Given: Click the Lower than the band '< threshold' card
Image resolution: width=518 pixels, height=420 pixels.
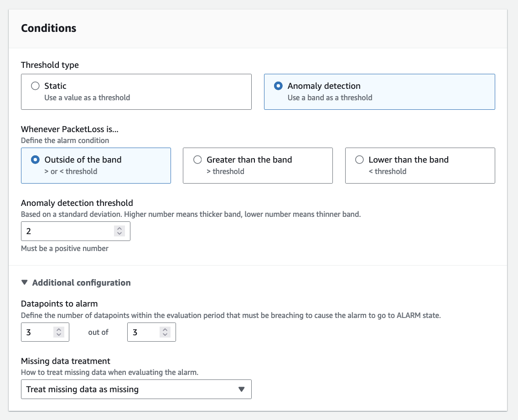Looking at the screenshot, I should (x=420, y=171).
